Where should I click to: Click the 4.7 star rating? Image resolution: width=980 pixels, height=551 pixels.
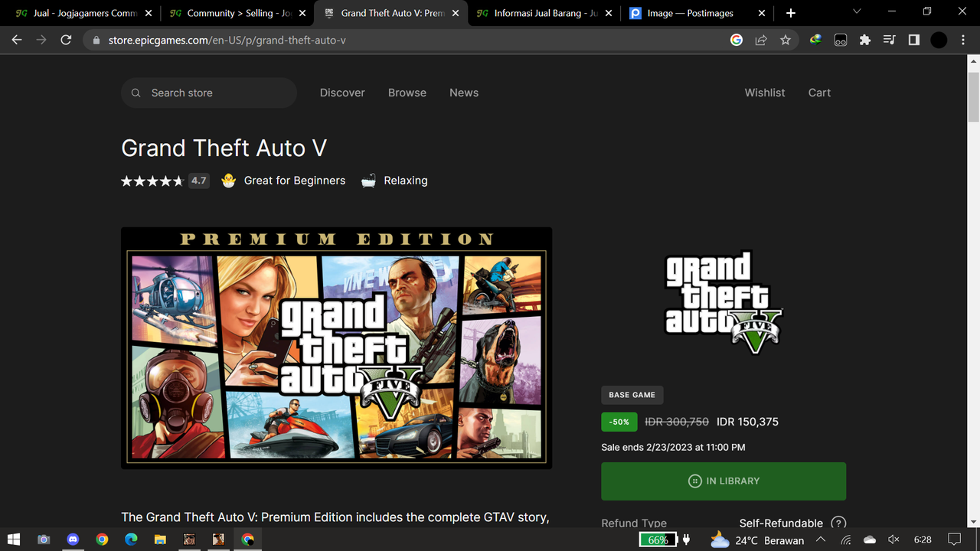click(165, 181)
